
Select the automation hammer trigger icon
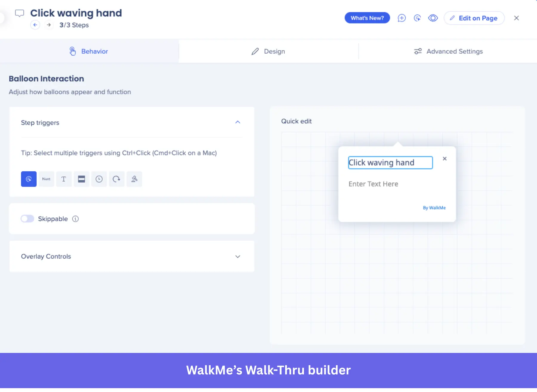(x=134, y=179)
